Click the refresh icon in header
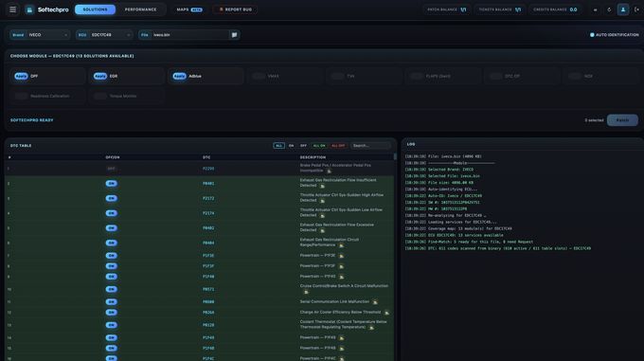This screenshot has width=644, height=361. pyautogui.click(x=609, y=9)
